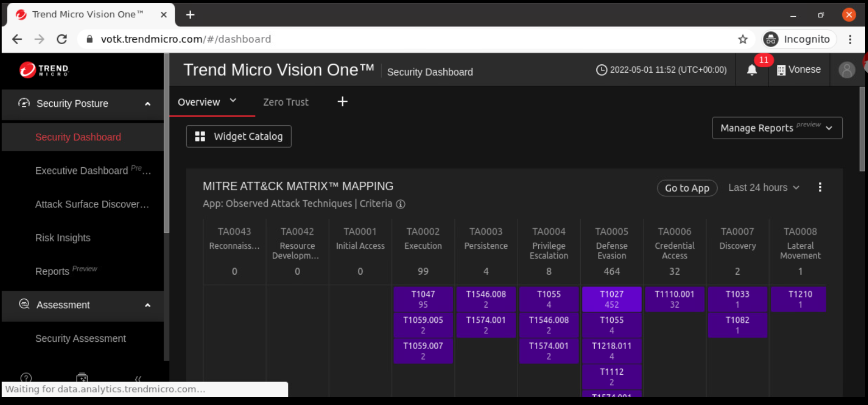Click the user profile avatar icon
The width and height of the screenshot is (868, 405).
click(x=846, y=70)
